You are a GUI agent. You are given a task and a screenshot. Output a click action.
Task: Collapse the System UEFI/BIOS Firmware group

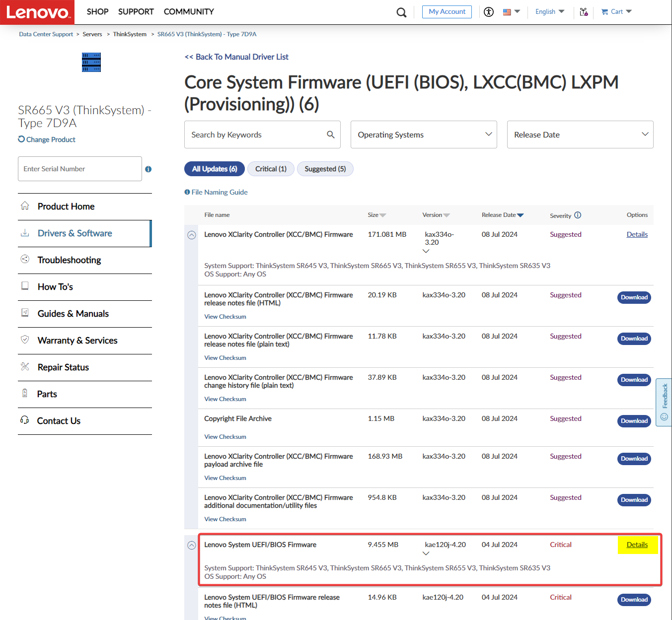[x=192, y=546]
